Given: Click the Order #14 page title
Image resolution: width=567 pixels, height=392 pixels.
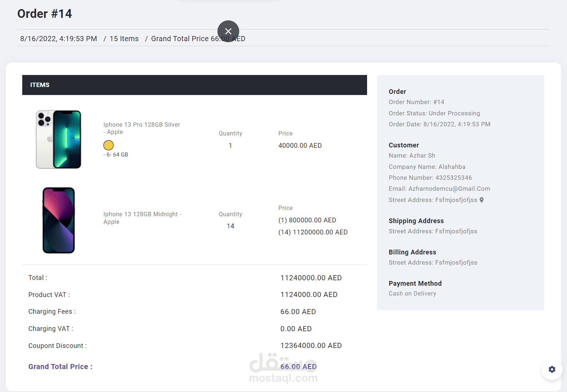Looking at the screenshot, I should [x=44, y=13].
